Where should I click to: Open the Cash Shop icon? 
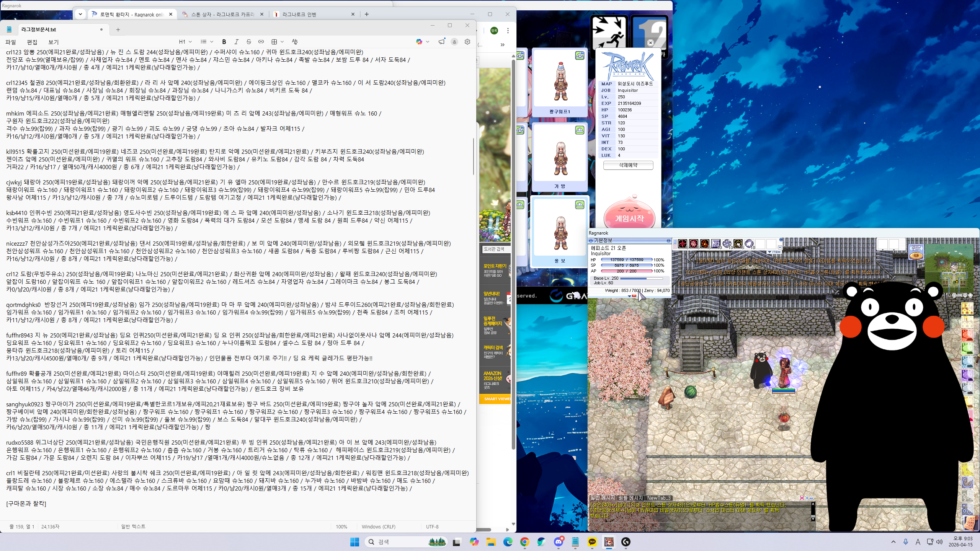[x=916, y=252]
